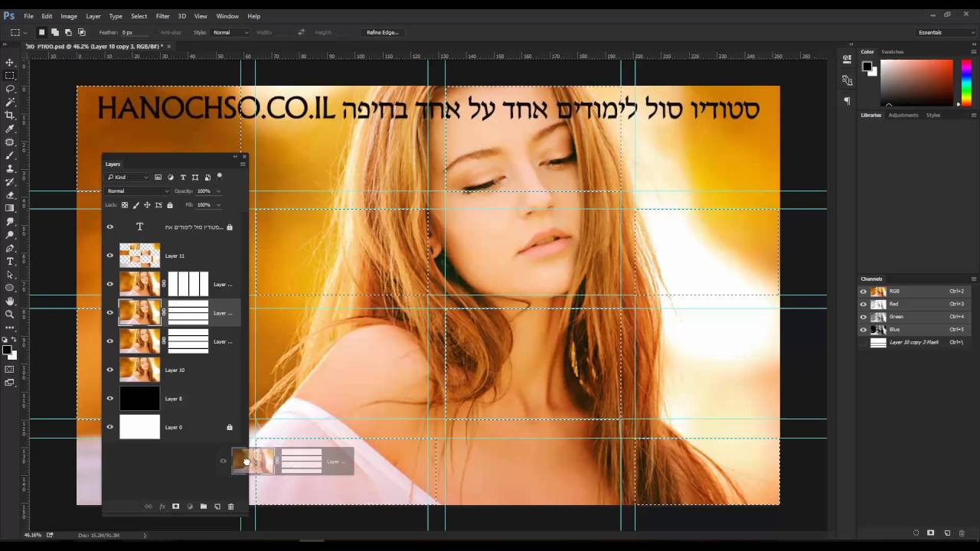Click Create new layer icon in Layers panel
The width and height of the screenshot is (980, 551).
coord(217,507)
